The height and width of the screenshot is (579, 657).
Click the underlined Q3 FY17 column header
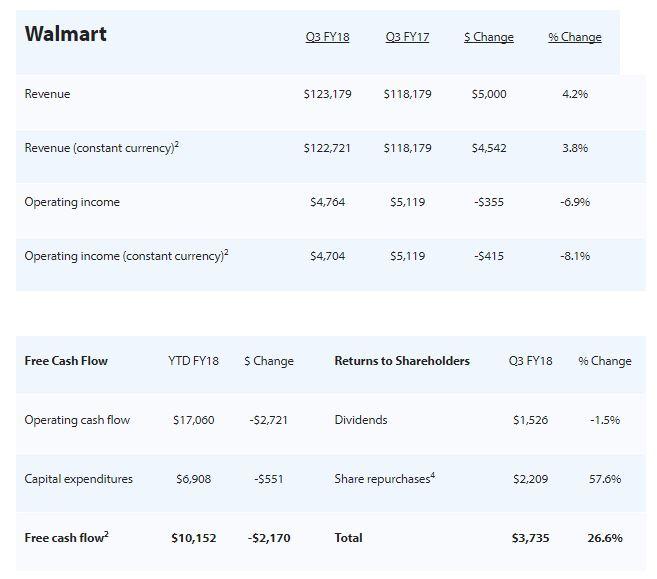407,37
